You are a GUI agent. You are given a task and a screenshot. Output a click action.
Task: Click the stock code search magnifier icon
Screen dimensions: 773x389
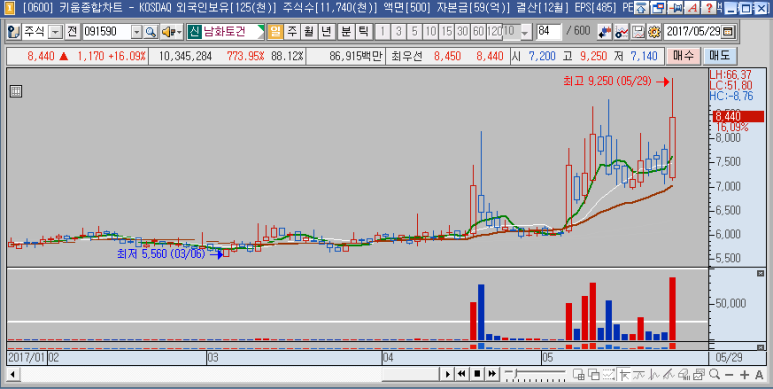tap(150, 32)
